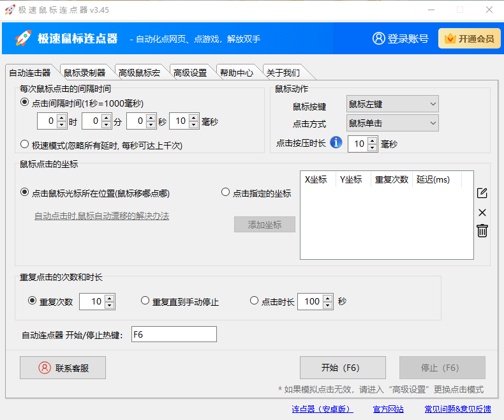Switch to the 鼠标录制器 tab
This screenshot has width=504, height=420.
point(84,72)
